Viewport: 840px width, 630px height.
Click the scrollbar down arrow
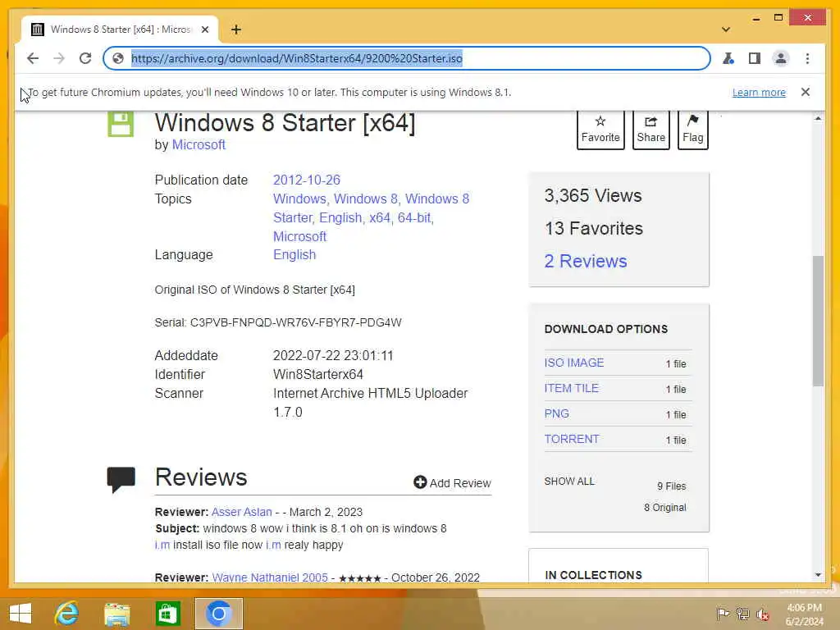(818, 575)
